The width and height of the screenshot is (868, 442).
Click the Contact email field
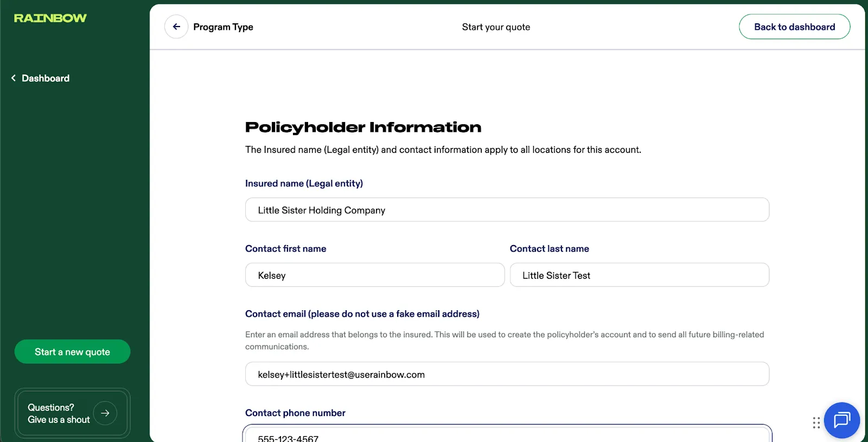coord(507,374)
